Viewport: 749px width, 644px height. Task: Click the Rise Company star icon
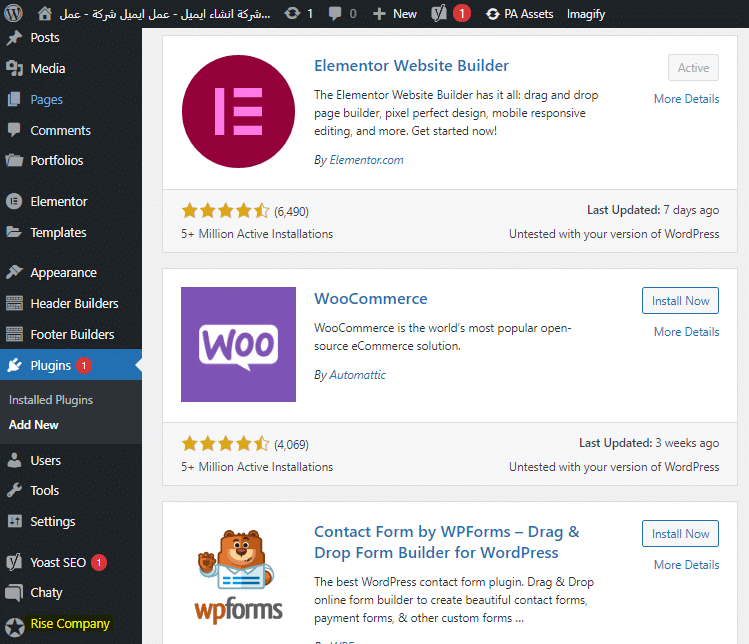pos(15,624)
